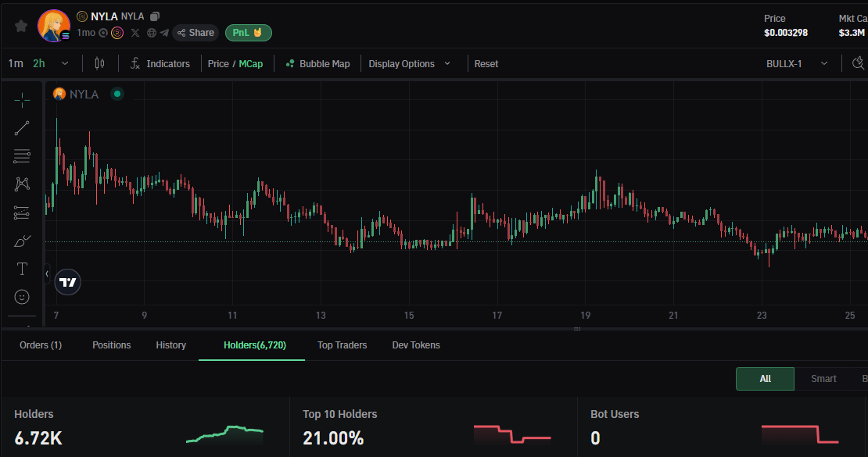Image resolution: width=868 pixels, height=457 pixels.
Task: Switch chart display to Price
Action: coord(218,63)
